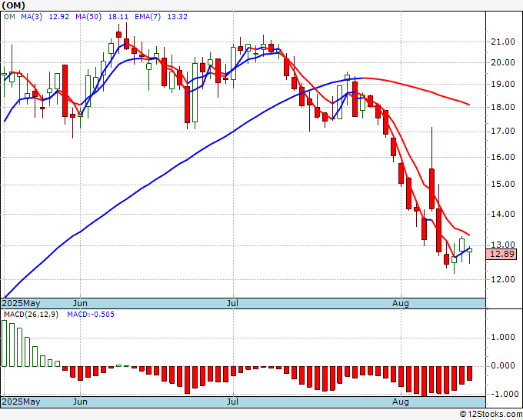
Task: Click Jul on the MACD panel axis
Action: (232, 402)
